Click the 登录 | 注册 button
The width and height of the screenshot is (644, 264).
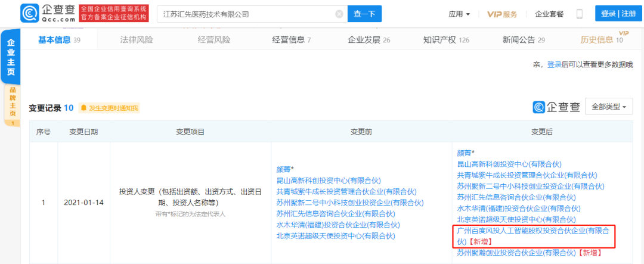(x=618, y=14)
